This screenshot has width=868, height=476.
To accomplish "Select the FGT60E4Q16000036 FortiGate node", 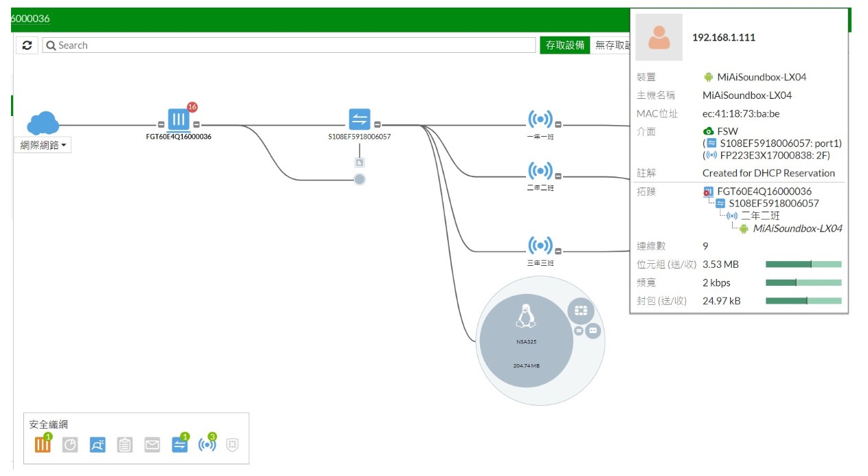I will pos(179,120).
